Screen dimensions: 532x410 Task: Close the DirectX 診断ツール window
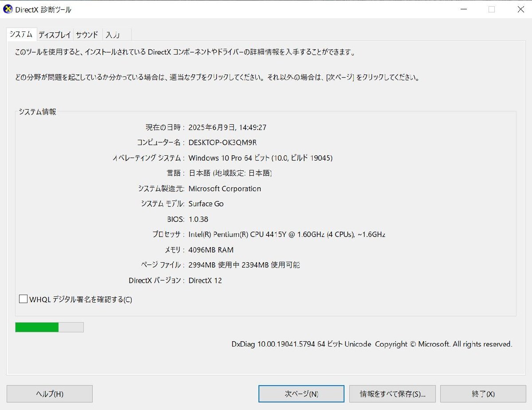pyautogui.click(x=520, y=9)
